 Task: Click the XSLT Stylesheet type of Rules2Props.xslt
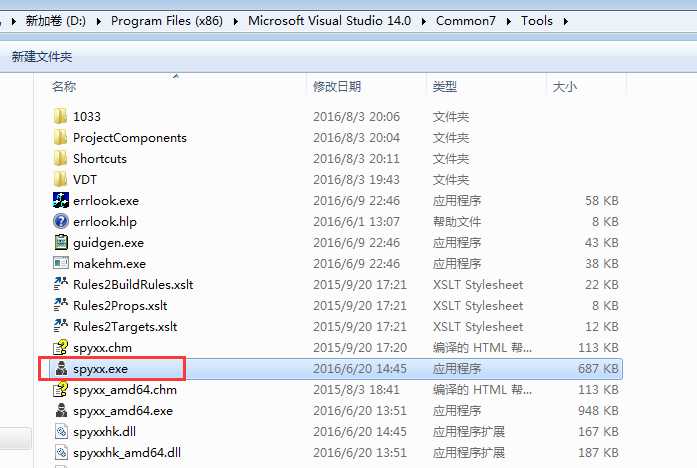click(x=478, y=305)
